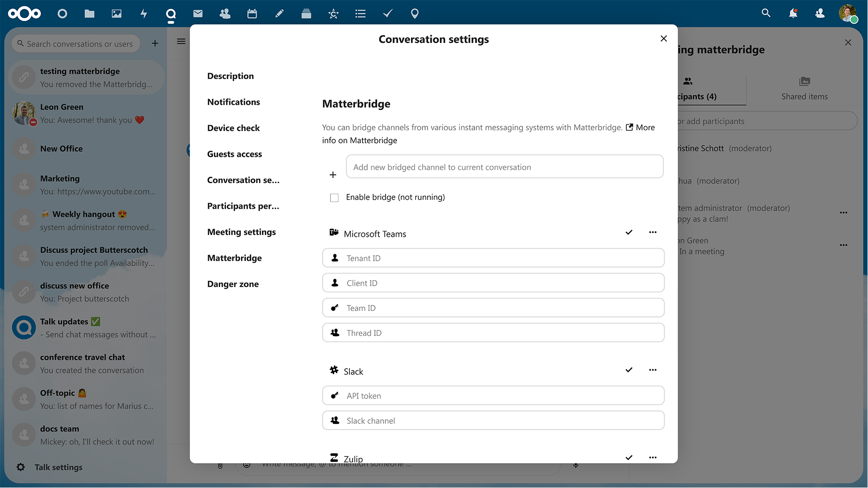
Task: Open the Contacts app icon
Action: [225, 14]
